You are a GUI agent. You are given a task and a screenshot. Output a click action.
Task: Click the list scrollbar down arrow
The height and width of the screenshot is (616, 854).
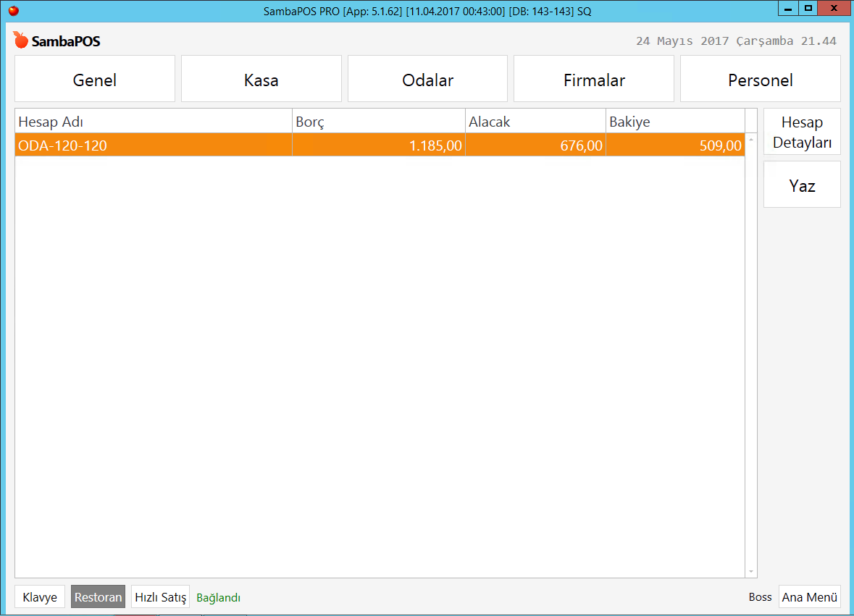click(751, 571)
